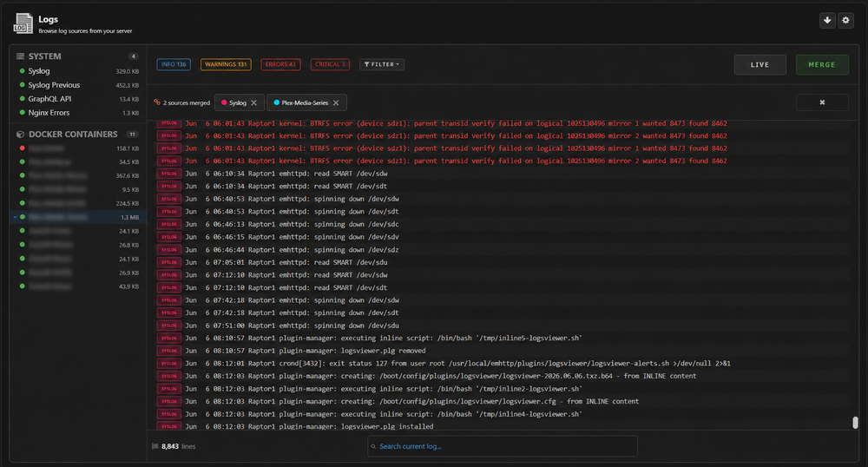Click log line 'spinning down /dev/sdv'

tap(503, 237)
